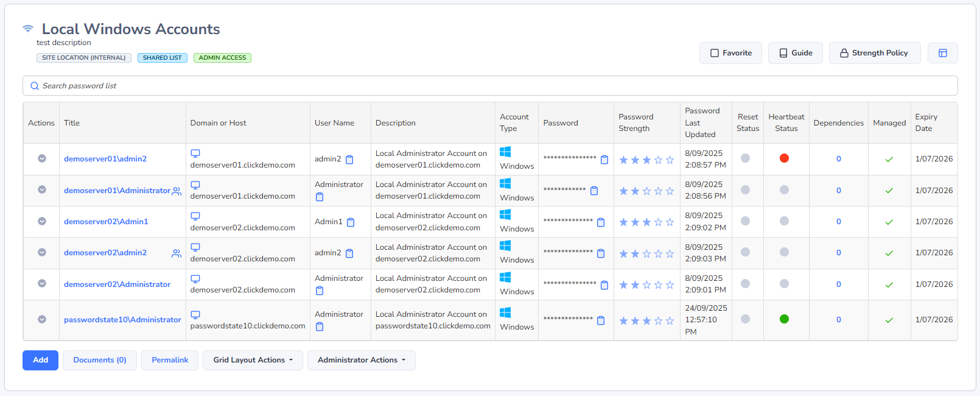This screenshot has width=980, height=396.
Task: Click managed checkmark for demoserver01\Administrator
Action: click(889, 191)
